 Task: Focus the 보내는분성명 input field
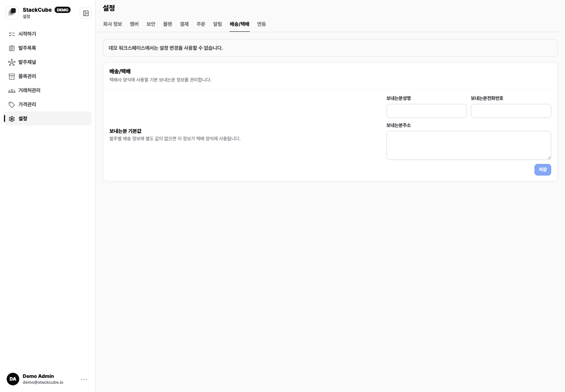[426, 111]
